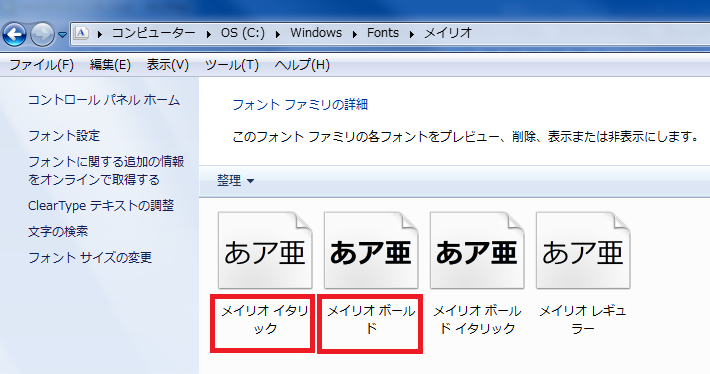The width and height of the screenshot is (710, 374).
Task: Select the メイリオ イタリック font icon
Action: tap(265, 250)
